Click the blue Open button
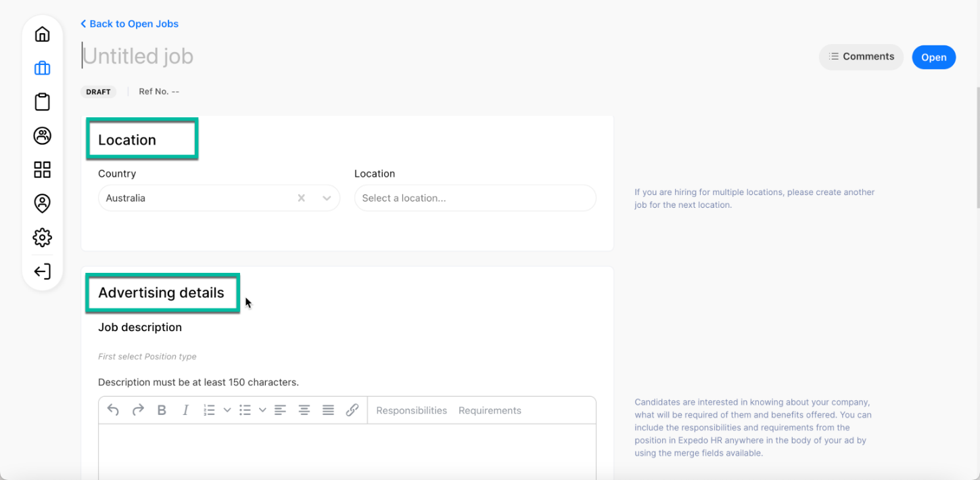980x480 pixels. pos(933,58)
